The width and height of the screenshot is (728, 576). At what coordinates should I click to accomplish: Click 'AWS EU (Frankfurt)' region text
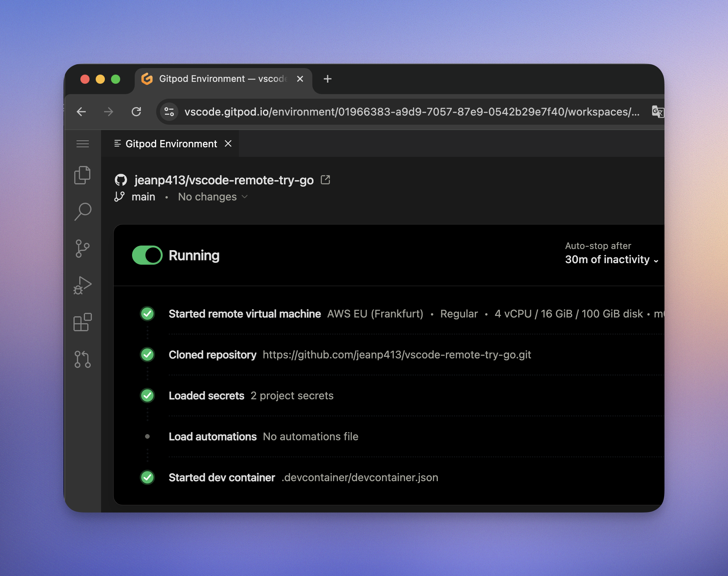375,314
